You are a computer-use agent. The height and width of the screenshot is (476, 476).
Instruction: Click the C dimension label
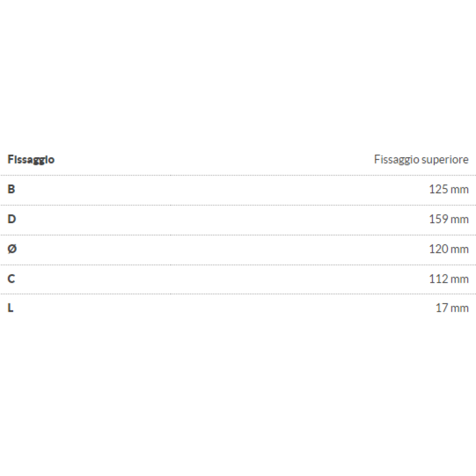coord(11,278)
